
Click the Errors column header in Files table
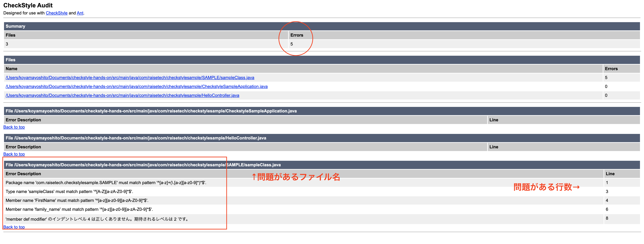(x=611, y=69)
